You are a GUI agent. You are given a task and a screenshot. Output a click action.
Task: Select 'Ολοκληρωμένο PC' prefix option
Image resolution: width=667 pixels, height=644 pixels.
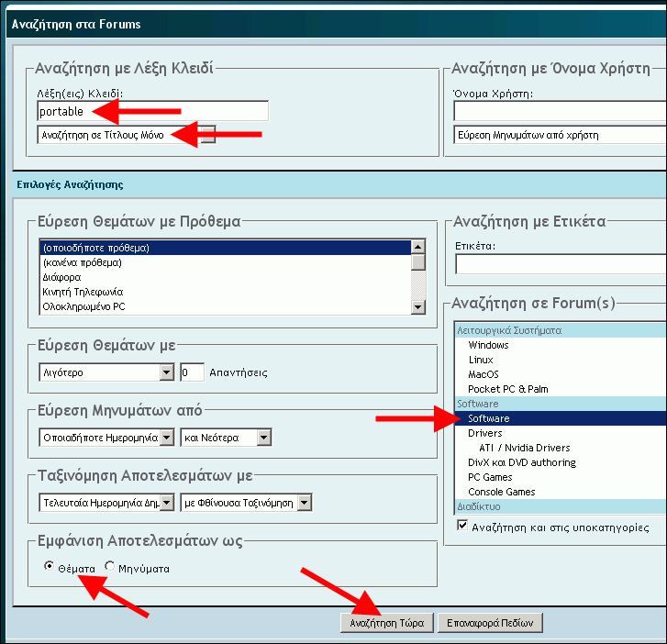(226, 306)
